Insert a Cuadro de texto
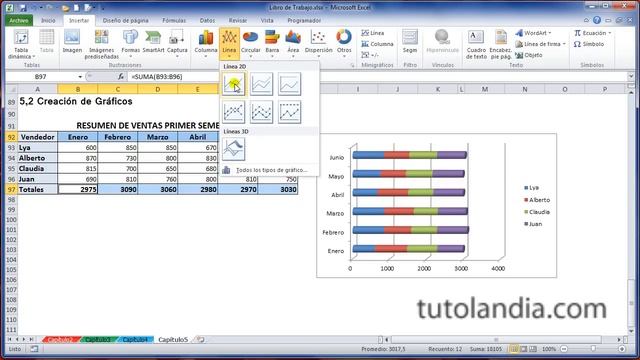640x360 pixels. (476, 44)
